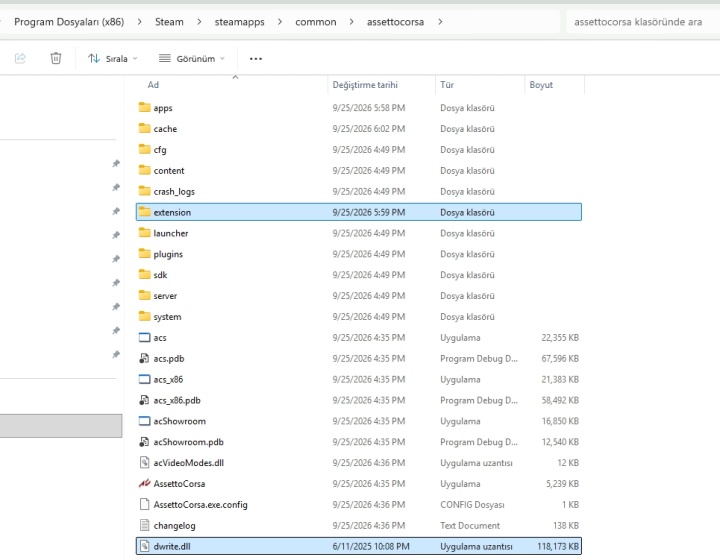Click Program Dosyaları (x86) breadcrumb
Image resolution: width=720 pixels, height=560 pixels.
[x=69, y=22]
